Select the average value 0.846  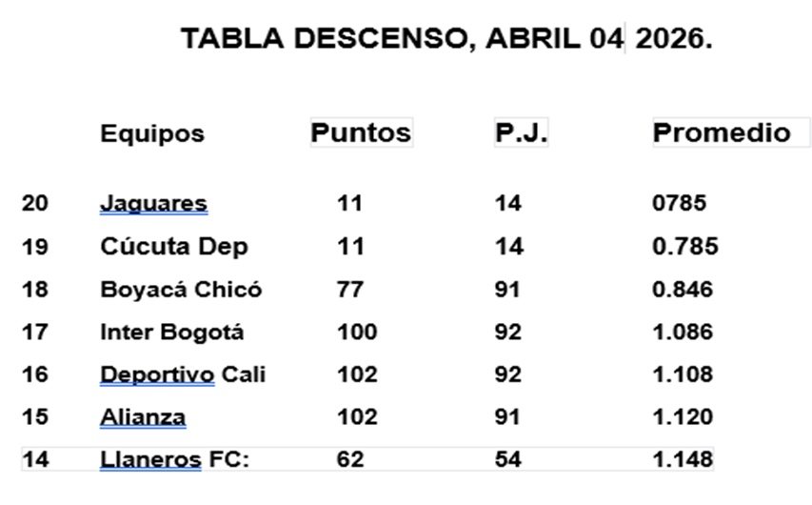pyautogui.click(x=683, y=290)
